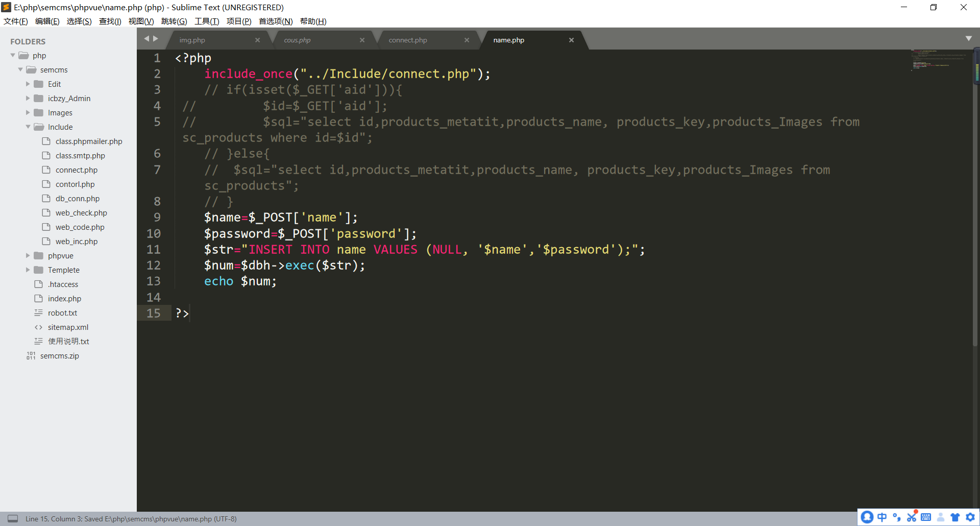Collapse the Include folder
The image size is (980, 526).
(28, 127)
